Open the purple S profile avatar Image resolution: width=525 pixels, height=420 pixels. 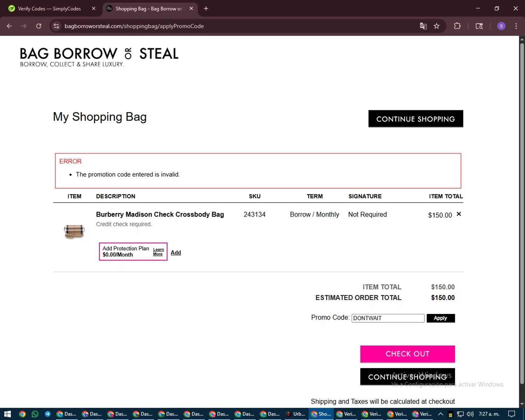501,26
